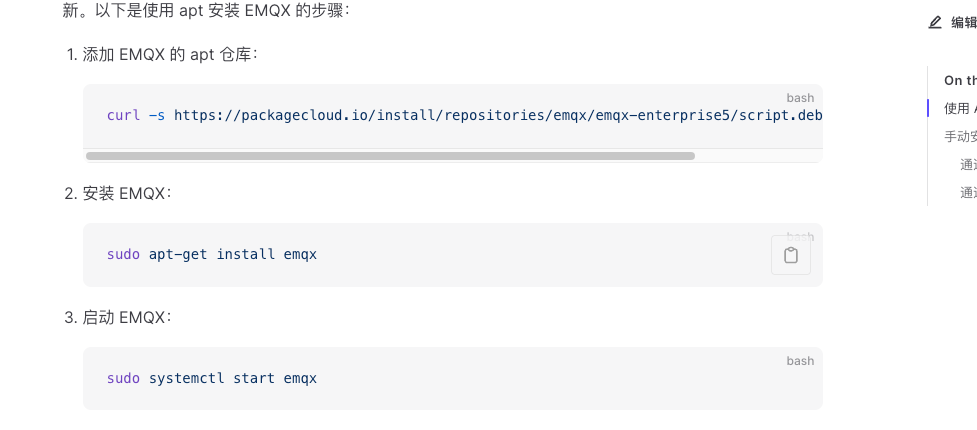This screenshot has height=430, width=977.
Task: Click bash label on systemctl code block
Action: [x=800, y=361]
